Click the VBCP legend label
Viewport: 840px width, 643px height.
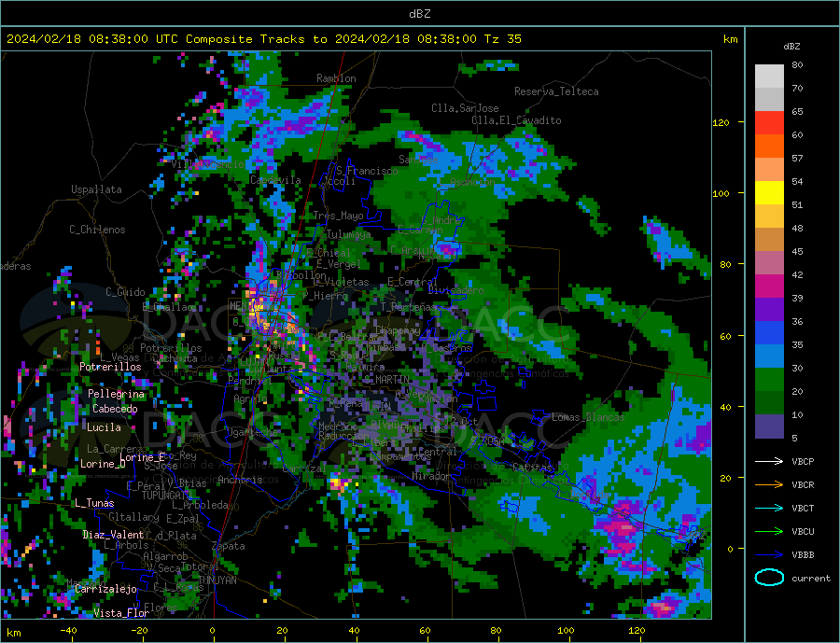point(803,461)
